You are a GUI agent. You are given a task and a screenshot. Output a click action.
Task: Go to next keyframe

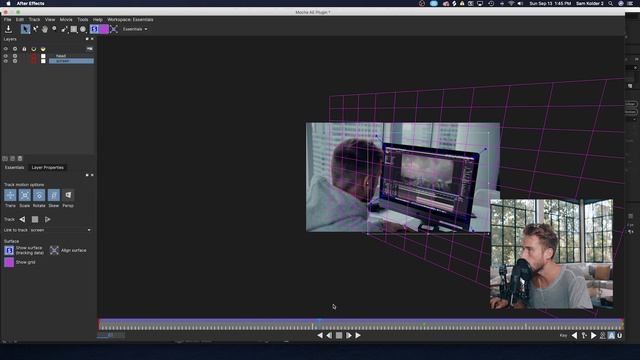(x=593, y=336)
